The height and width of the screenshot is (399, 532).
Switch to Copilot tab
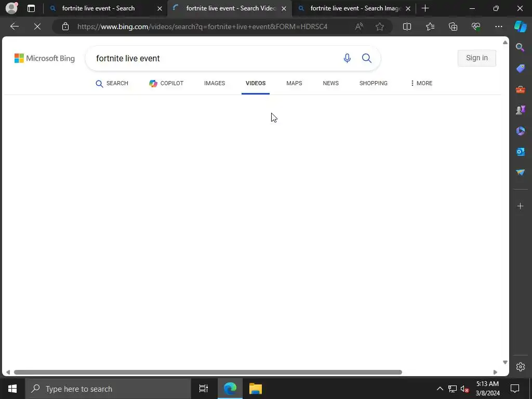coord(166,84)
